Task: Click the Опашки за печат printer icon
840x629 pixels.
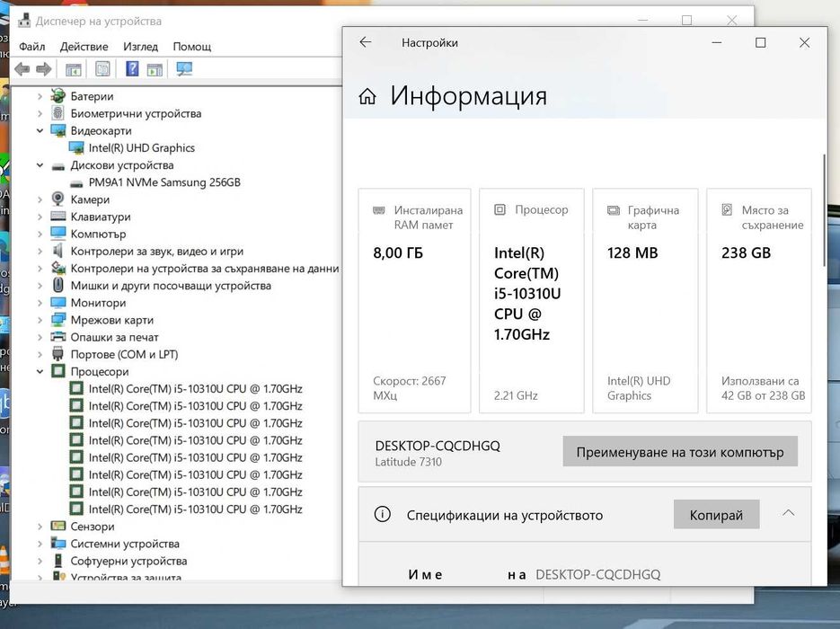Action: click(x=57, y=337)
